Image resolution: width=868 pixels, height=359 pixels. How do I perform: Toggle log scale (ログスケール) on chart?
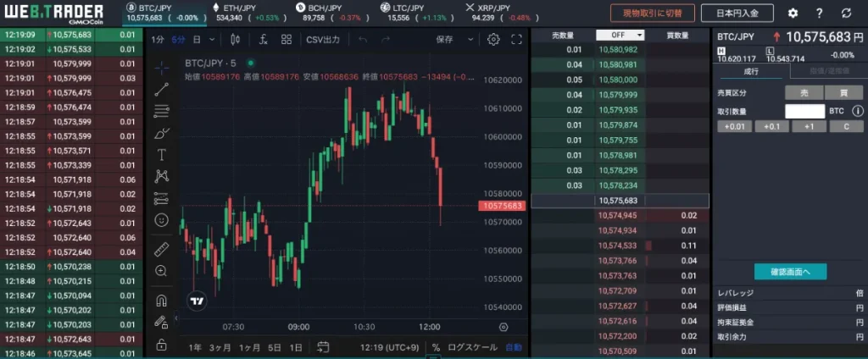tap(472, 347)
